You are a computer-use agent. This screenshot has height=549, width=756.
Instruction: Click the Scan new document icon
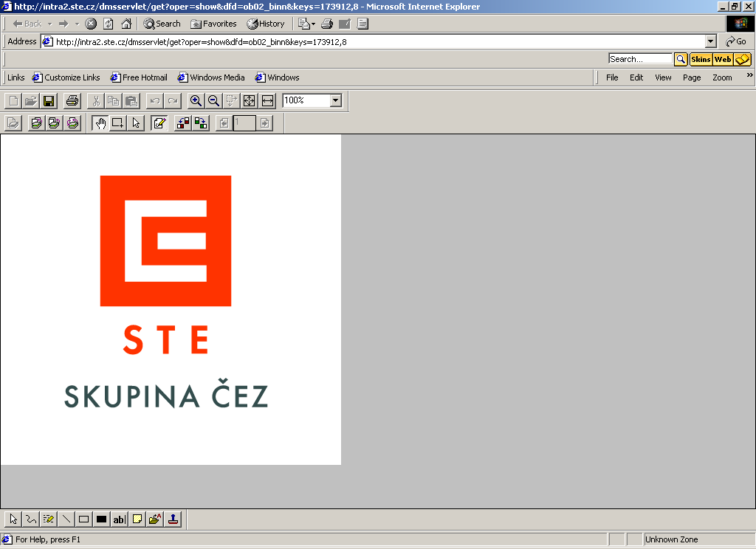coord(13,123)
